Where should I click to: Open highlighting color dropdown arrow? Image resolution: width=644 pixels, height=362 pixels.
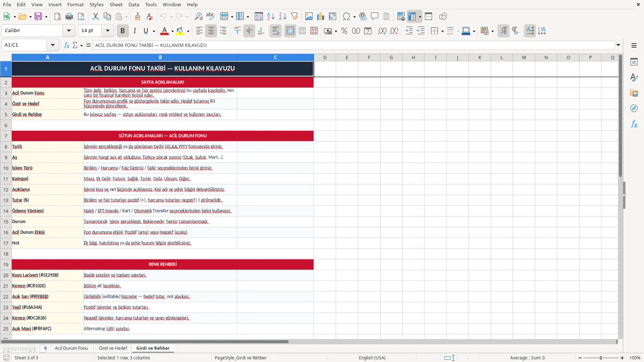tap(188, 31)
